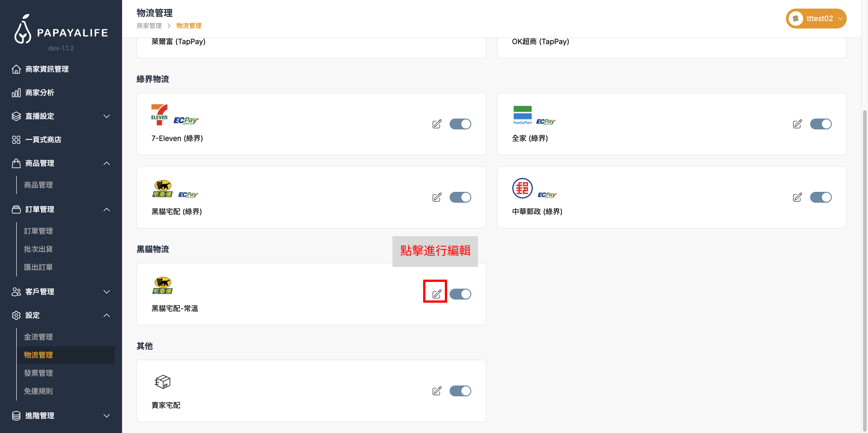Click the edit icon for 中華郵政 (綠界)
The height and width of the screenshot is (433, 868).
pos(797,197)
